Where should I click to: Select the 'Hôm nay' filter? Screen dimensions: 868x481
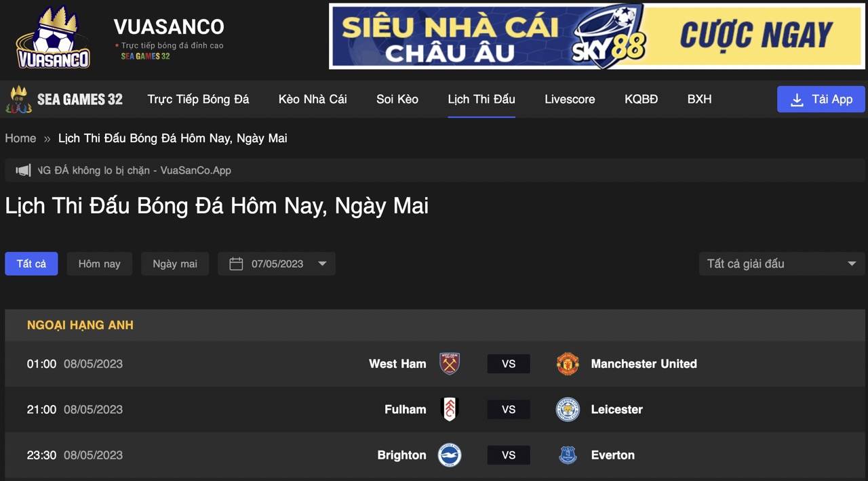pos(99,264)
